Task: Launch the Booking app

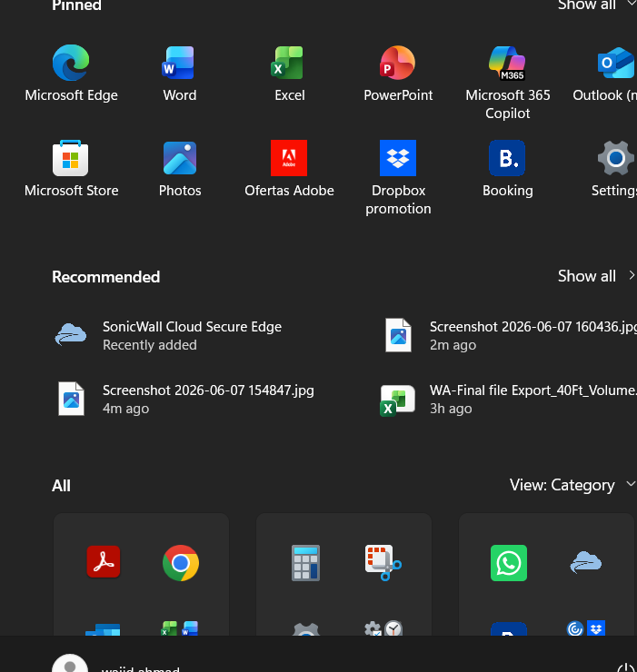Action: 507,169
